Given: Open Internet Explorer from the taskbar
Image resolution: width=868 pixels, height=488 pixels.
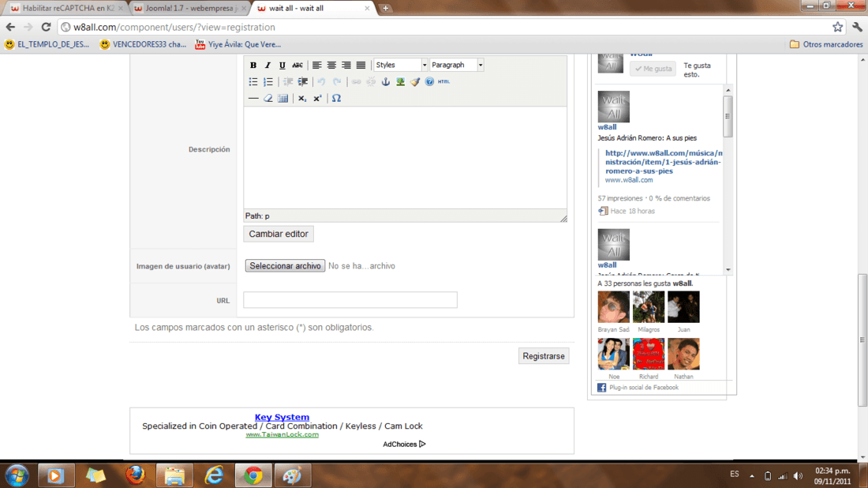Looking at the screenshot, I should point(214,476).
